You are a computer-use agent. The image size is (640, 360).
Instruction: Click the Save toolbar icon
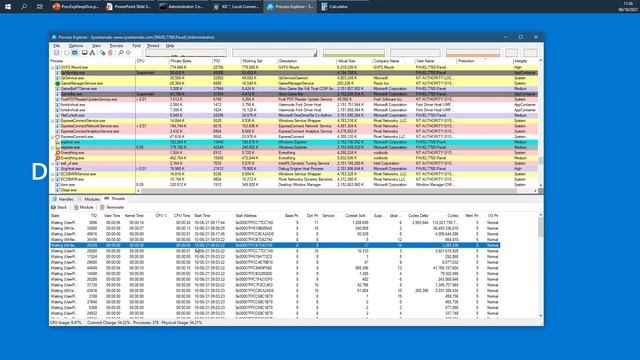[56, 53]
